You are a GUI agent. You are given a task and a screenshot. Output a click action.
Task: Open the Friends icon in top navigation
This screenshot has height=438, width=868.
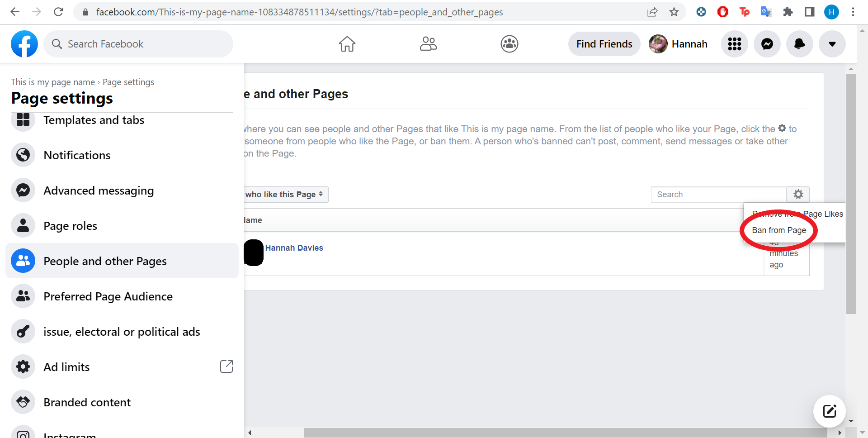(x=428, y=44)
